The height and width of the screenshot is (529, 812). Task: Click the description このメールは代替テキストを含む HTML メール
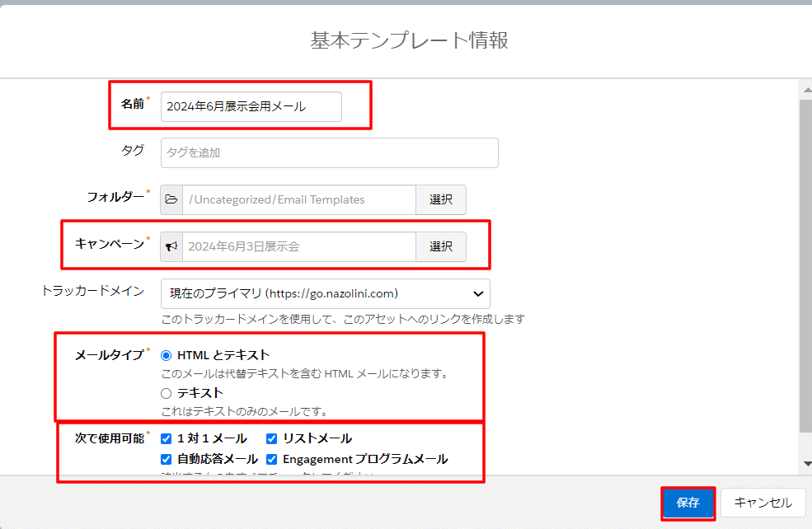point(305,374)
